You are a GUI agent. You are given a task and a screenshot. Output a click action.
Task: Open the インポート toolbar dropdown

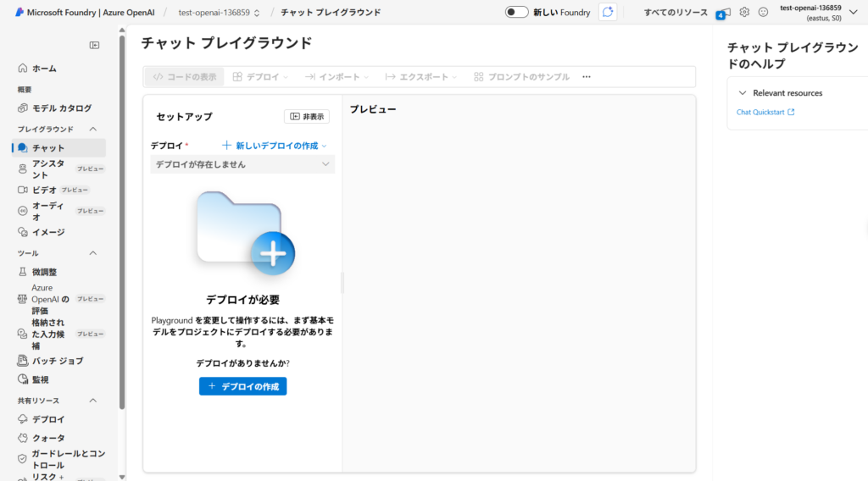[337, 77]
